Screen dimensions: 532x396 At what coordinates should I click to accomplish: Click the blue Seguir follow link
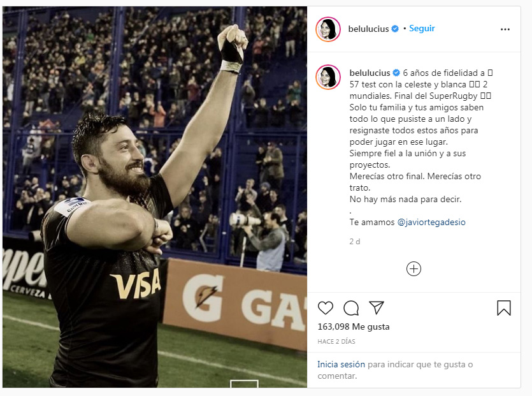pos(422,29)
